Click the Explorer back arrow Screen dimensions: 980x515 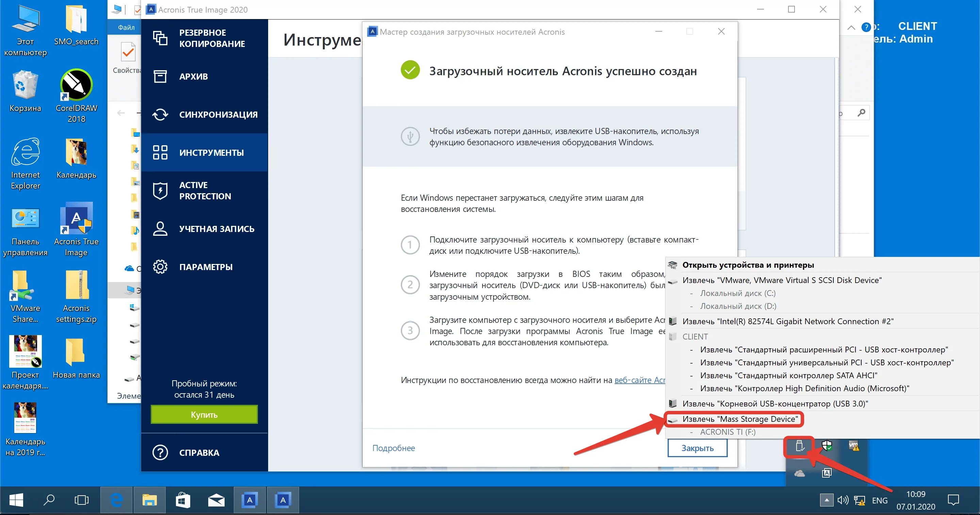[x=121, y=113]
